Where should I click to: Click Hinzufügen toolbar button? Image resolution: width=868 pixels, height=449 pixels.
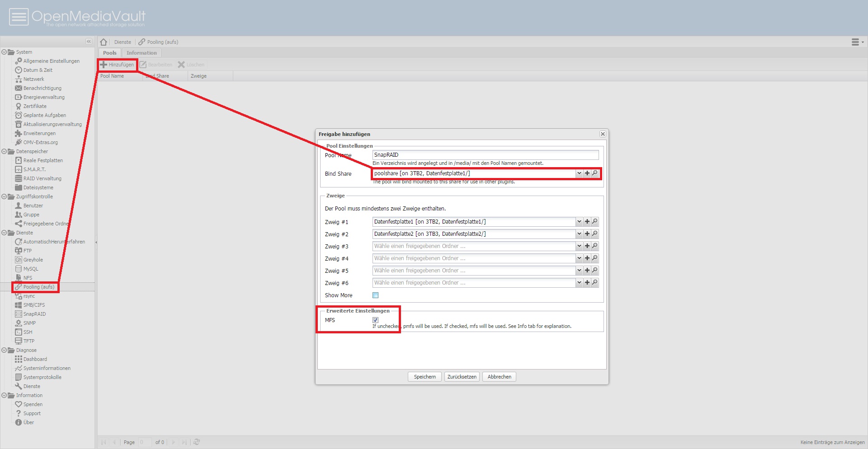117,65
